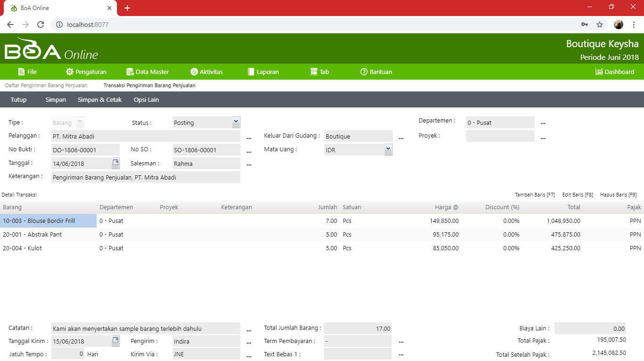Click the Dashboard chart icon
This screenshot has height=361, width=644.
click(599, 72)
